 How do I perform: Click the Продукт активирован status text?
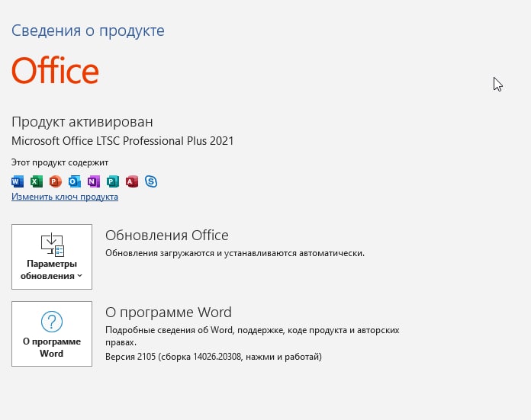[x=82, y=122]
